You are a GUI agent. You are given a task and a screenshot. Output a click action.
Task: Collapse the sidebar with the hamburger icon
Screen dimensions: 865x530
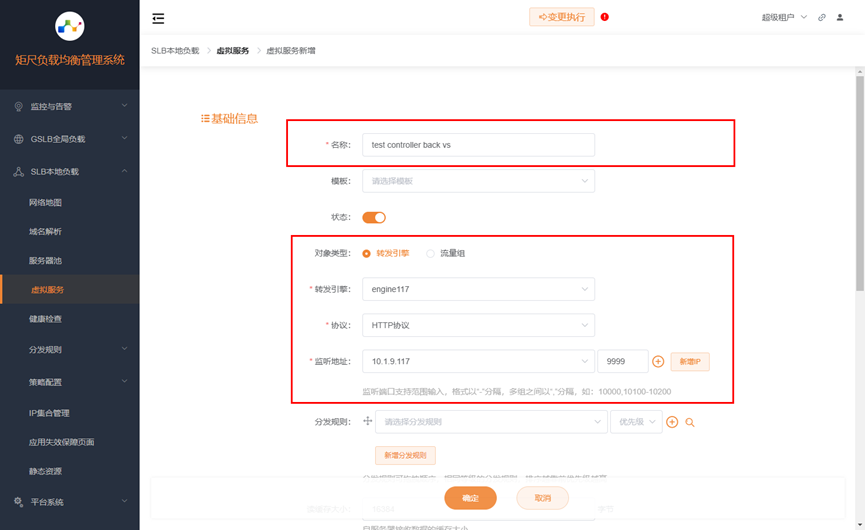[x=158, y=19]
